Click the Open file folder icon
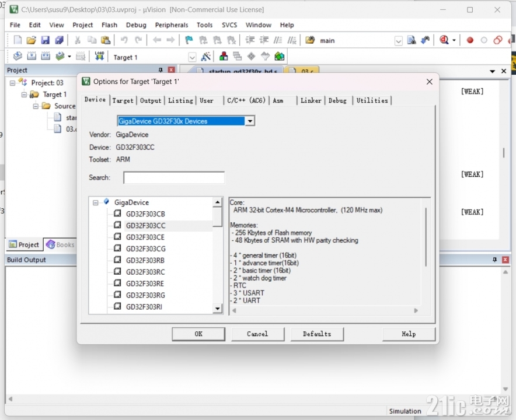516x420 pixels. pos(32,40)
